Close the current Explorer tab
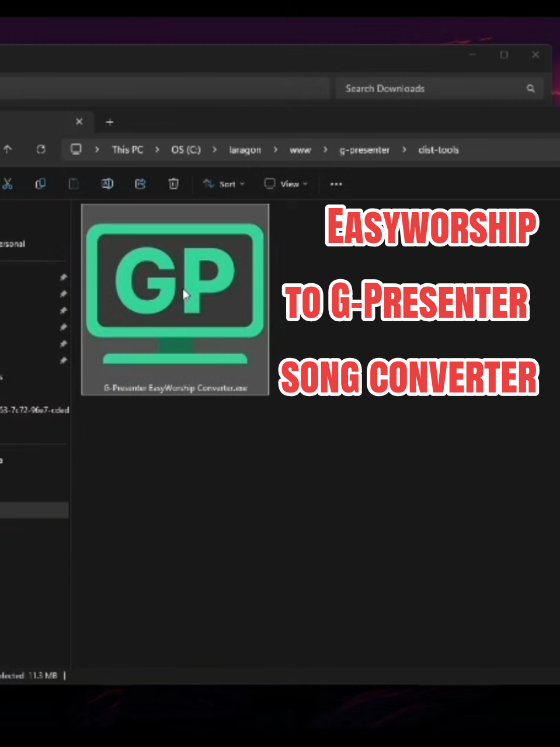560x747 pixels. [79, 121]
